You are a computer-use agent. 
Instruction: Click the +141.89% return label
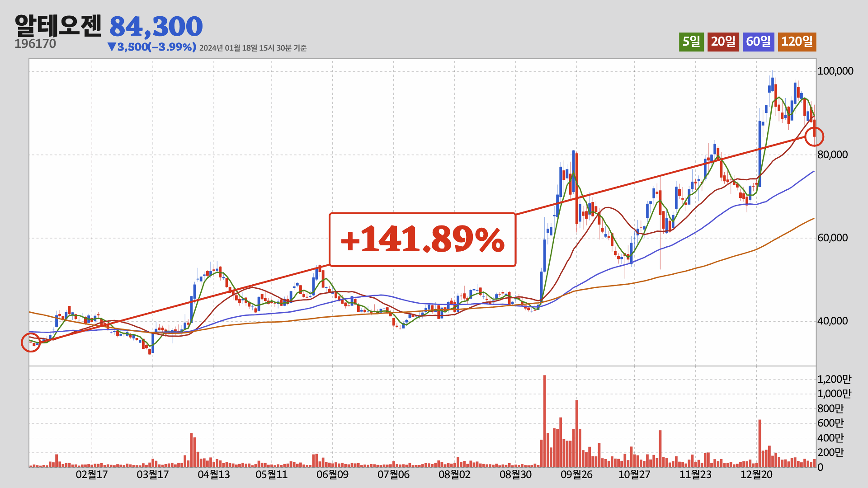(422, 239)
